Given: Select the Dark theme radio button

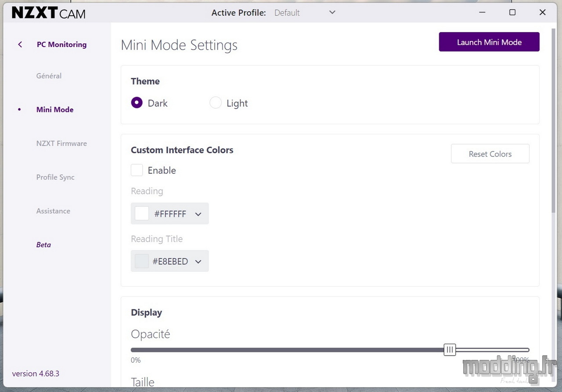Looking at the screenshot, I should pos(137,103).
